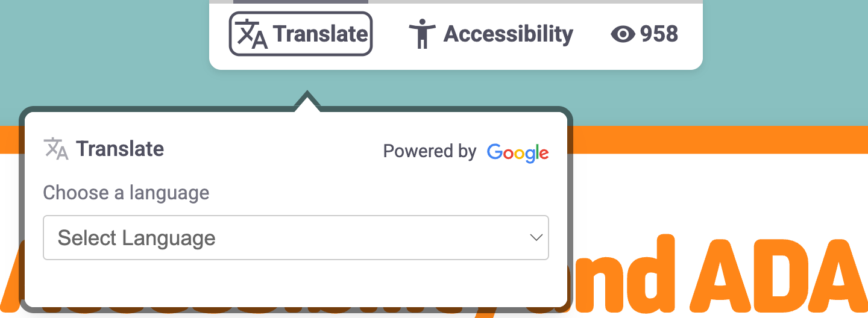The height and width of the screenshot is (318, 868).
Task: Click the eye views icon
Action: click(623, 34)
